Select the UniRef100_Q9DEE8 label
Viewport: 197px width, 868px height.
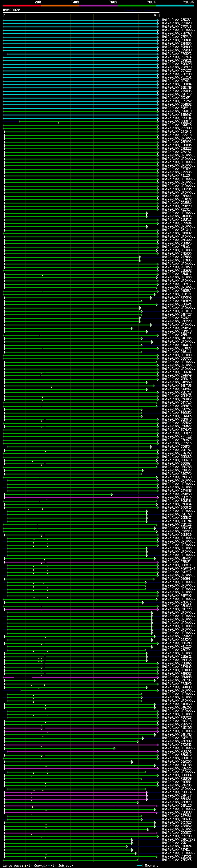click(x=177, y=149)
